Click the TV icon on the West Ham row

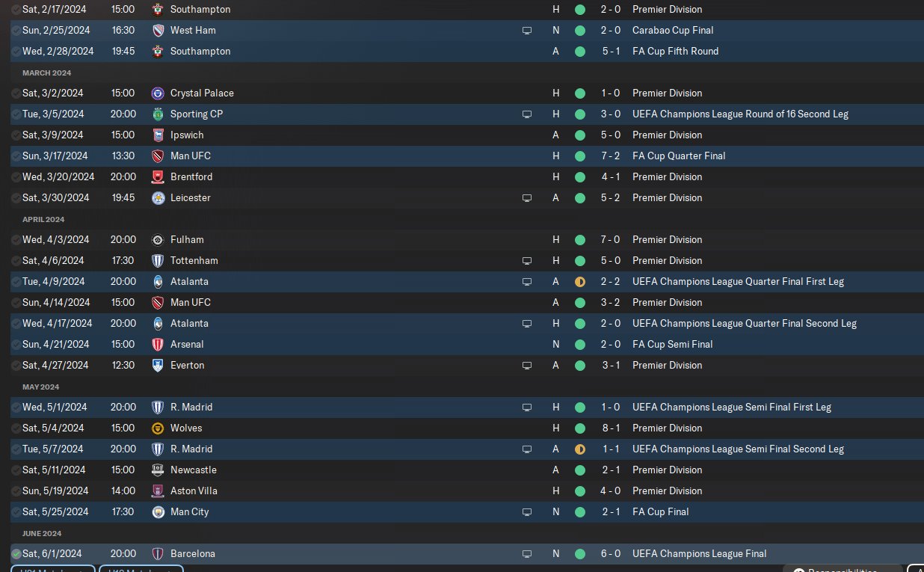click(527, 31)
